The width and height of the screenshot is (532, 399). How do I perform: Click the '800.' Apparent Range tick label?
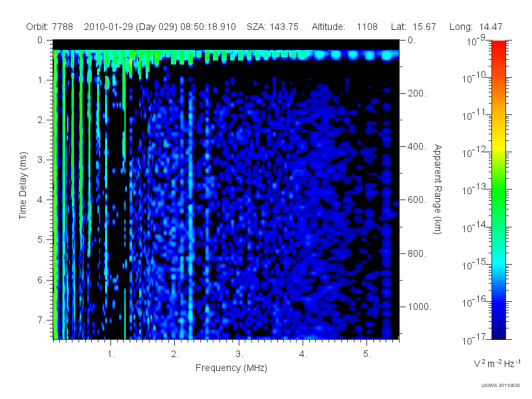(x=417, y=253)
